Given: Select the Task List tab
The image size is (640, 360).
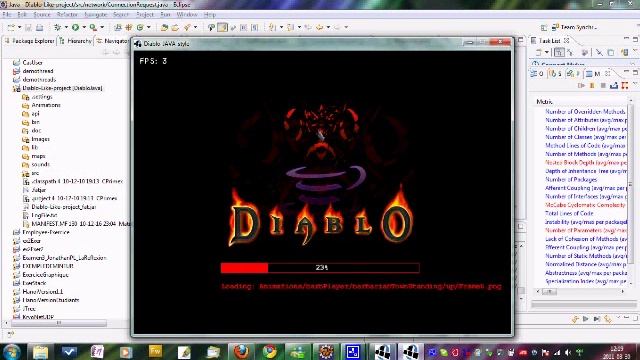Looking at the screenshot, I should point(549,40).
